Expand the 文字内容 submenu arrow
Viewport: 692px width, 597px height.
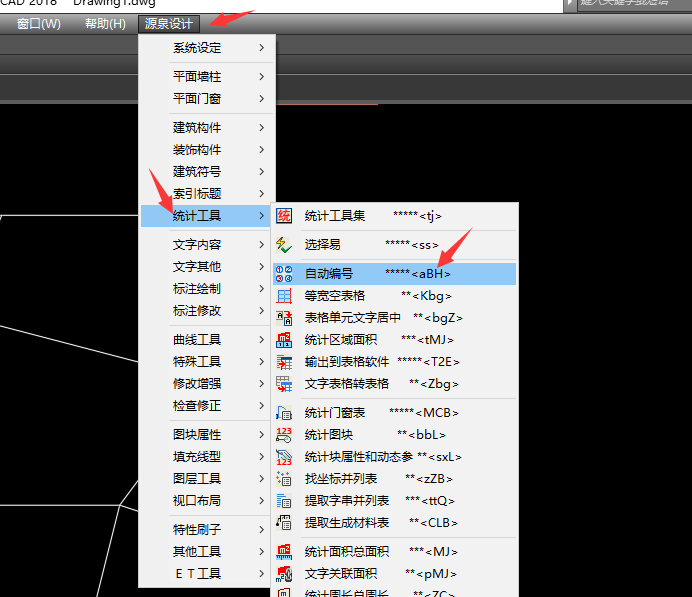[x=262, y=244]
